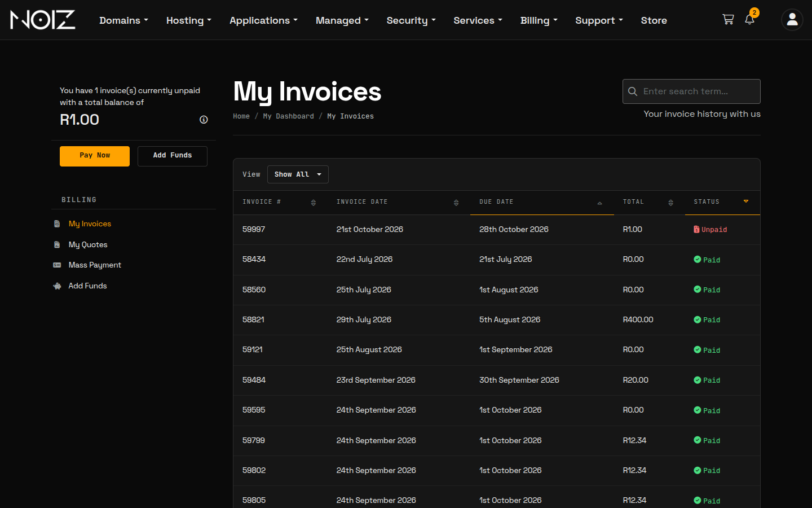Go to the Store page
The image size is (812, 508).
coord(654,20)
